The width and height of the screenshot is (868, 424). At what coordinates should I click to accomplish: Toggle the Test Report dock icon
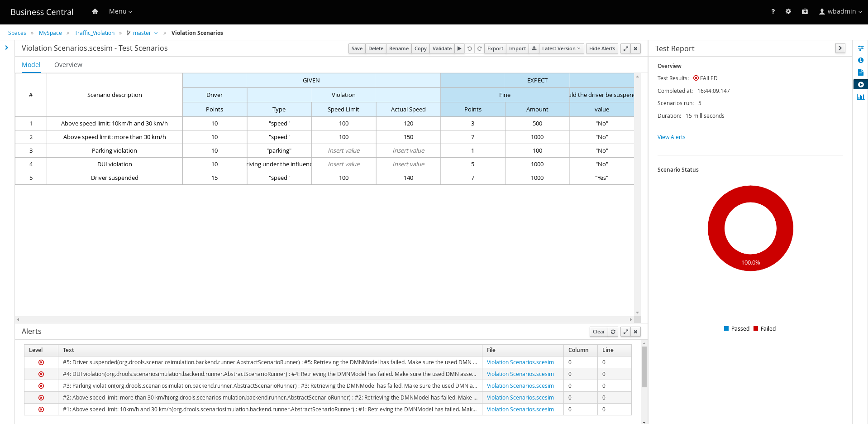[x=861, y=85]
